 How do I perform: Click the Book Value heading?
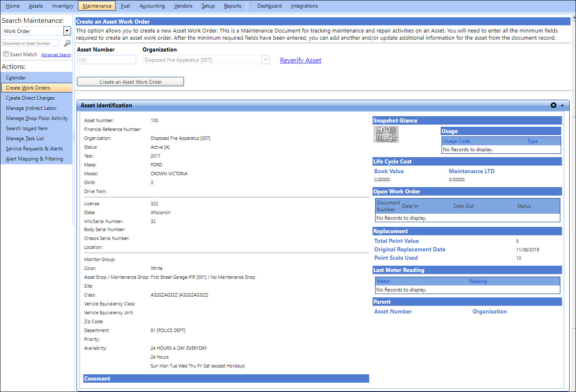[389, 171]
